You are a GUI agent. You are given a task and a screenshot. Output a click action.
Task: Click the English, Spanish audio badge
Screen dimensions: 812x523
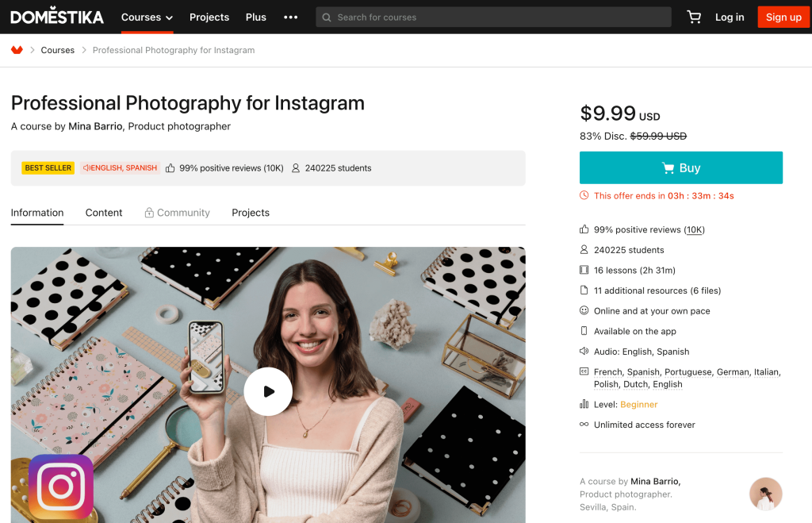(120, 168)
